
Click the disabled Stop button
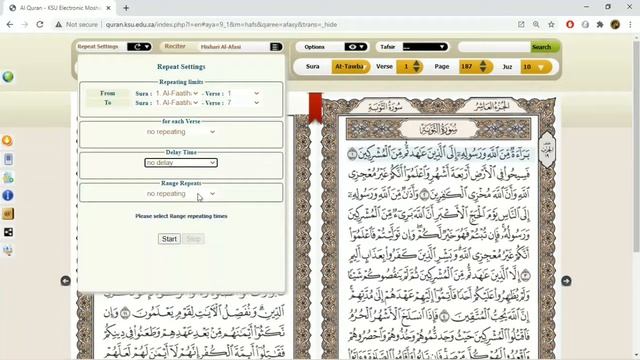193,239
